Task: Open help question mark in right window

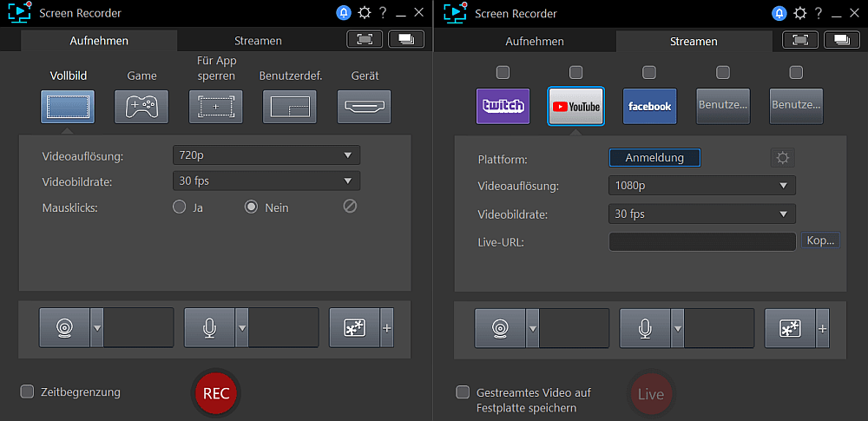Action: [x=819, y=13]
